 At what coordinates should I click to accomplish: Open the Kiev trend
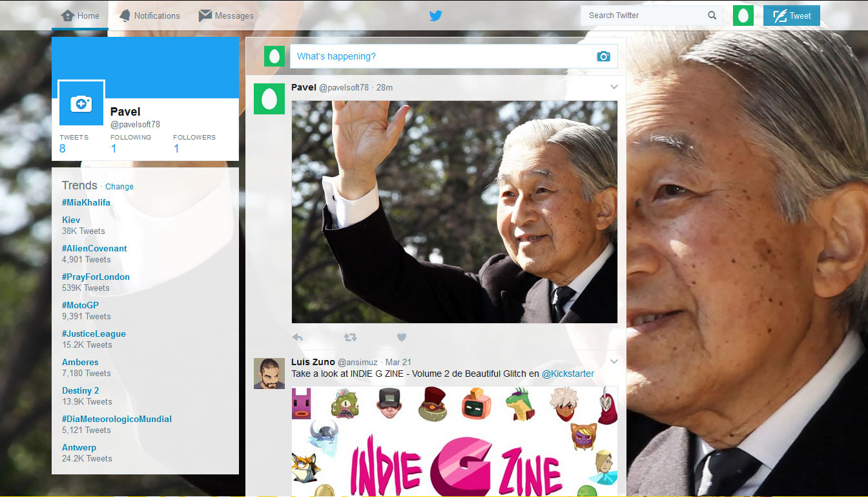coord(71,220)
